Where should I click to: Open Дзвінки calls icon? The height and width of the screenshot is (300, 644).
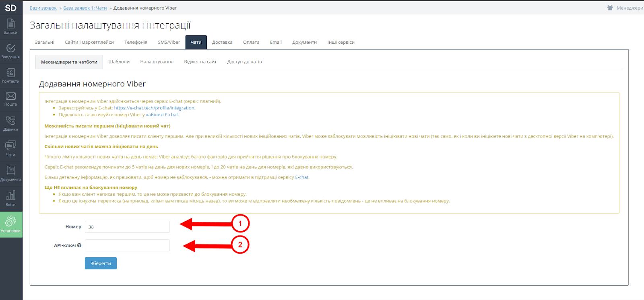coord(11,123)
